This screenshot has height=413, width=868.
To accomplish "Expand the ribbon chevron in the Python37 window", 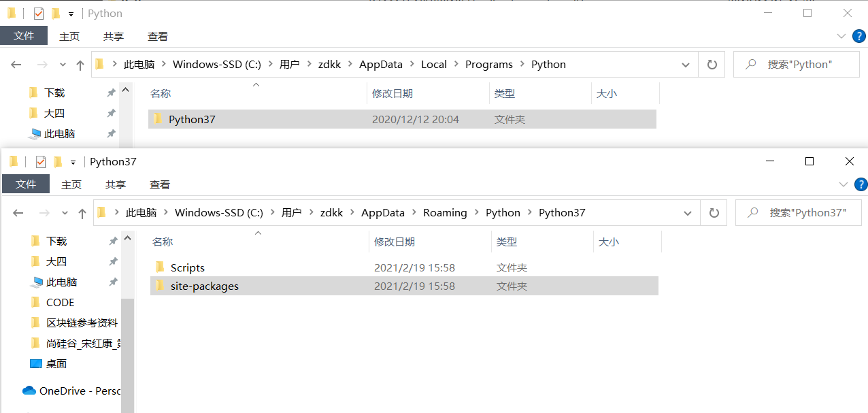I will click(844, 184).
